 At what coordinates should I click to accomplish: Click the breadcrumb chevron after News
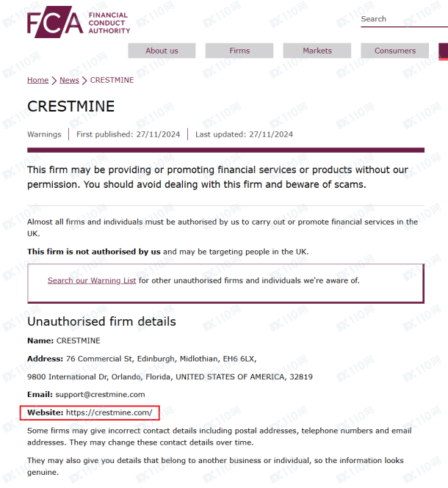[84, 81]
